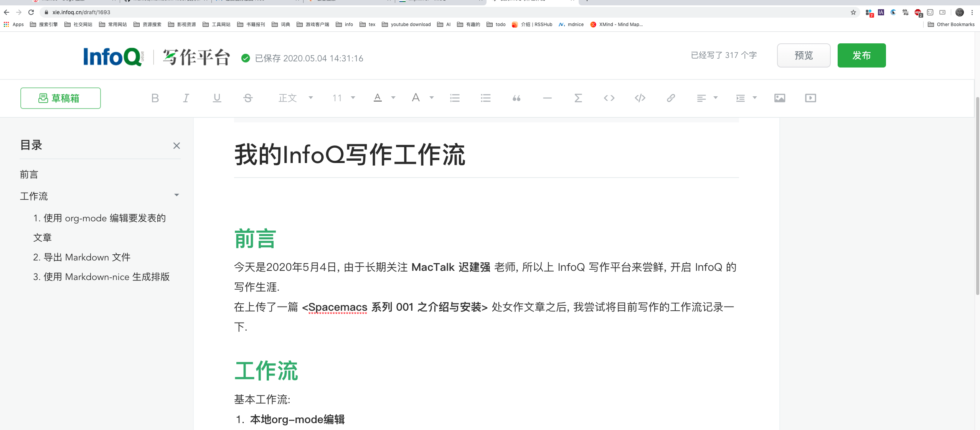Click the text alignment icon

(x=701, y=98)
